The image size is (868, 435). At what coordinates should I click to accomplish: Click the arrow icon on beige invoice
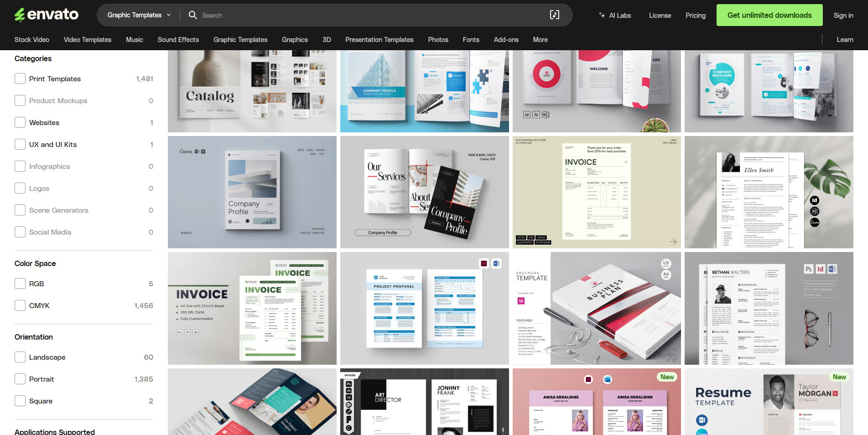pyautogui.click(x=673, y=241)
